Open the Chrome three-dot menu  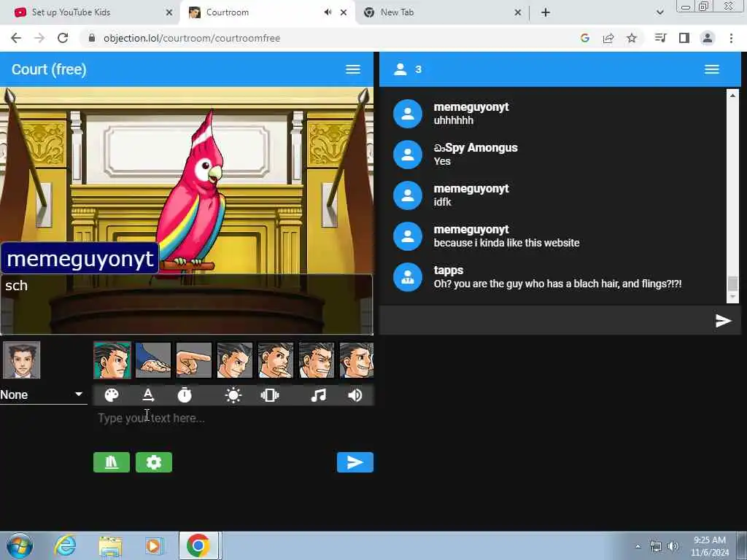coord(731,38)
